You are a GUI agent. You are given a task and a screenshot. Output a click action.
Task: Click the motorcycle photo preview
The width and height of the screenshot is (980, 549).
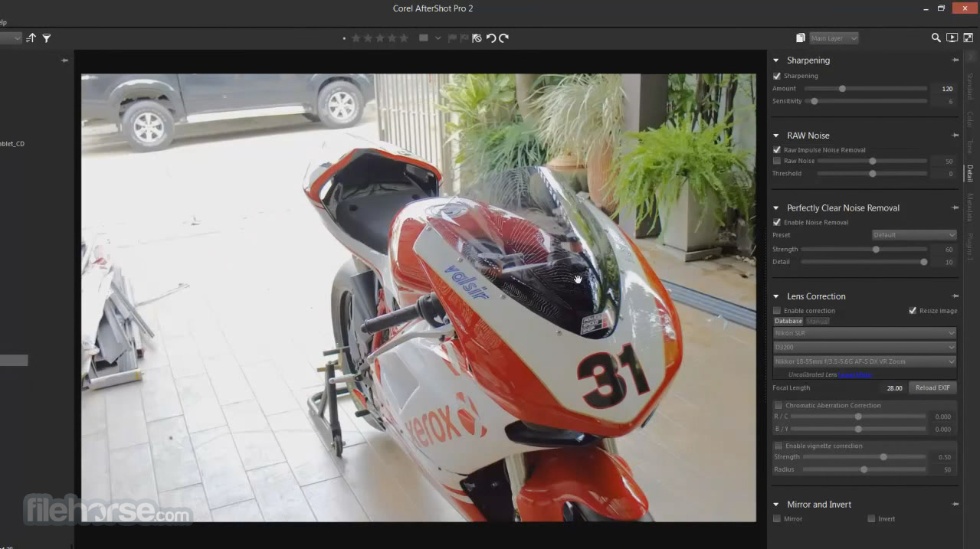pos(418,298)
